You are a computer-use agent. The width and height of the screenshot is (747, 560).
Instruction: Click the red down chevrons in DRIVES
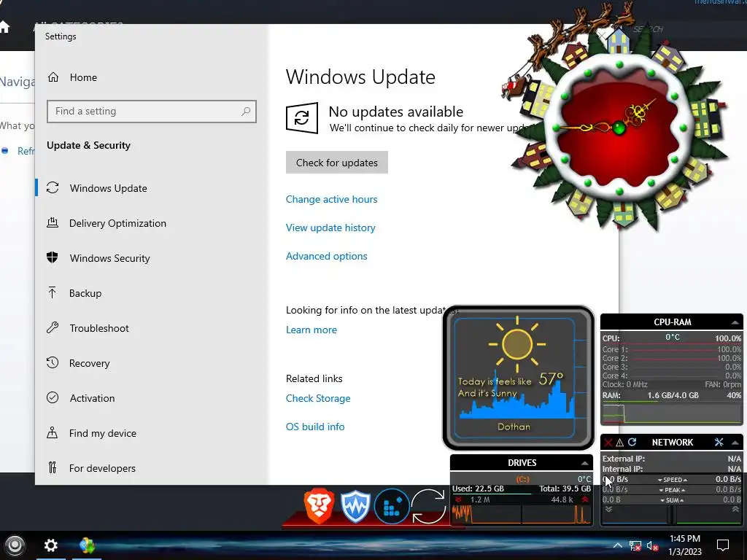[458, 499]
